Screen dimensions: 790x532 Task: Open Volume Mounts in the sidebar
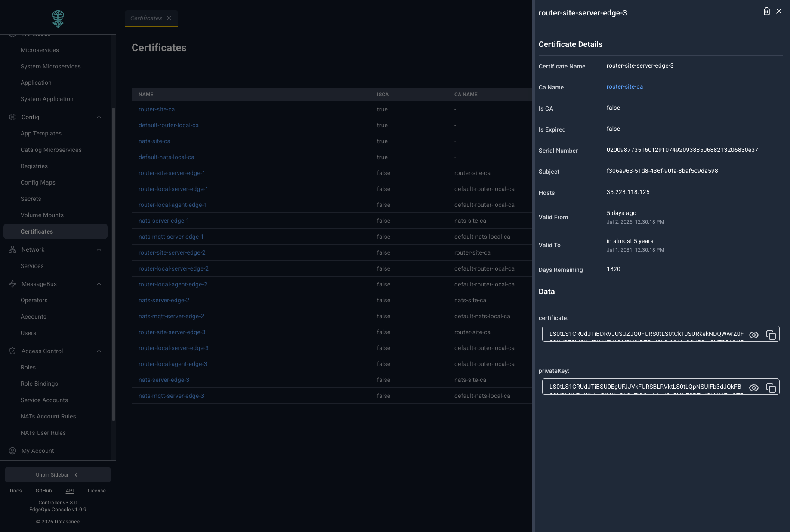(42, 215)
